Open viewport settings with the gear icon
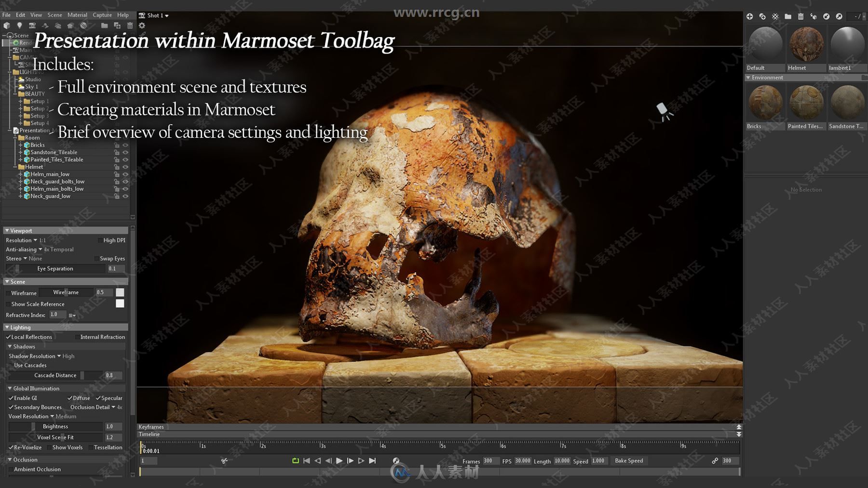The width and height of the screenshot is (868, 488). coord(142,26)
